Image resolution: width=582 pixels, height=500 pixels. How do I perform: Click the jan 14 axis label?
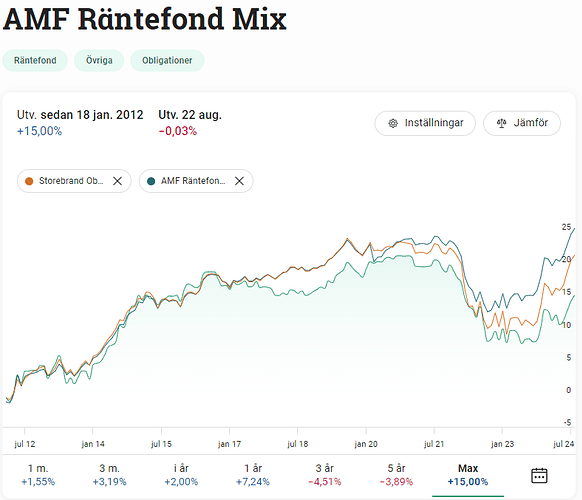(93, 444)
